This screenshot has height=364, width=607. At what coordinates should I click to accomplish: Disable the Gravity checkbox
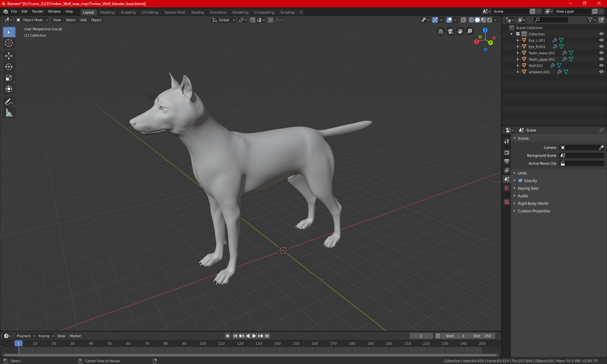520,181
